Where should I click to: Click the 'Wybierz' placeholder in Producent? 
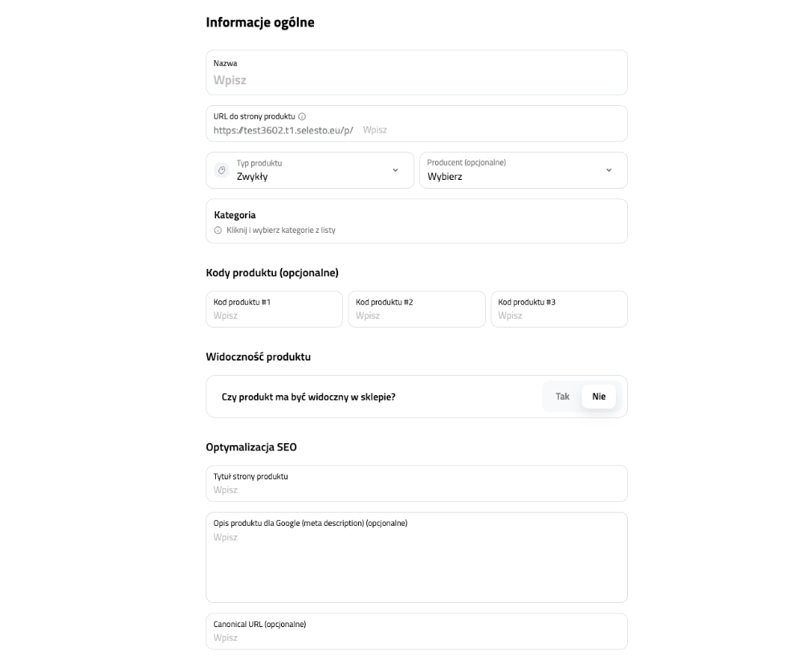445,177
